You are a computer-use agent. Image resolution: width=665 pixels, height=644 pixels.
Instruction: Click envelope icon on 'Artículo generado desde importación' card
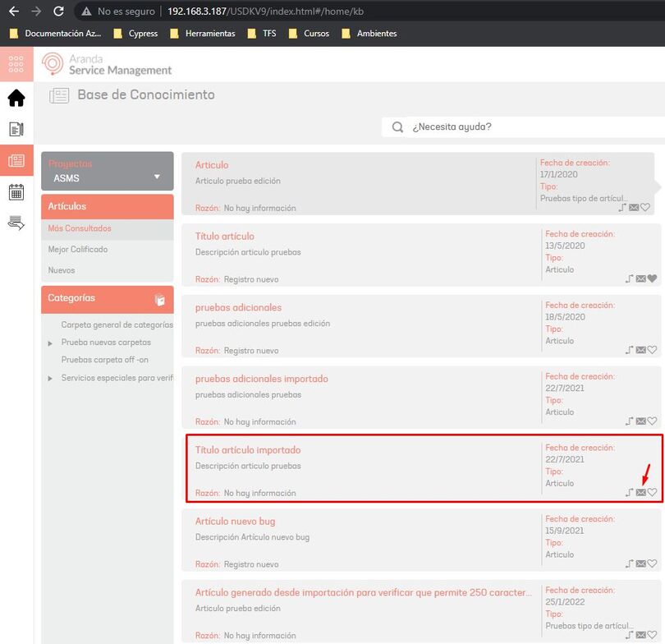pyautogui.click(x=641, y=635)
